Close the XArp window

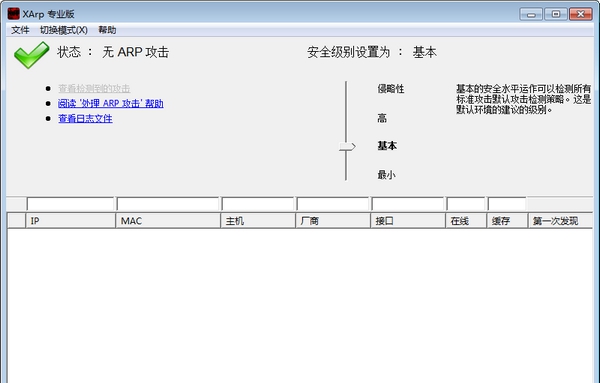point(580,14)
